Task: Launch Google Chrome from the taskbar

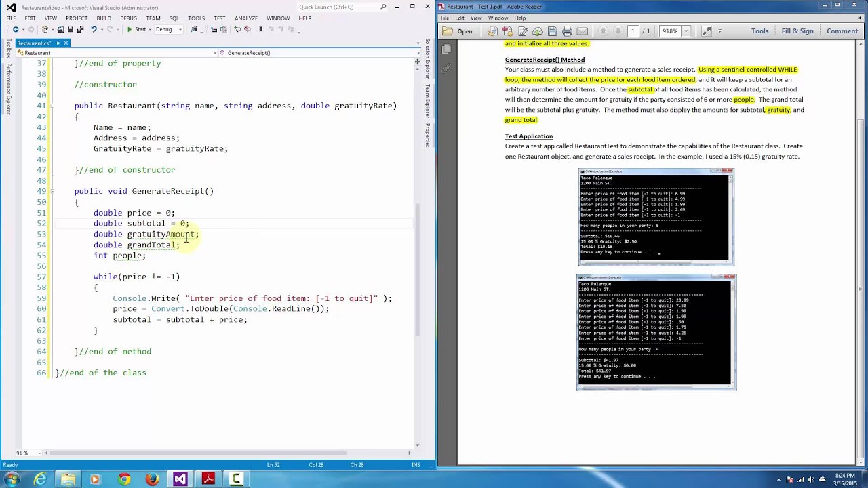Action: click(123, 479)
